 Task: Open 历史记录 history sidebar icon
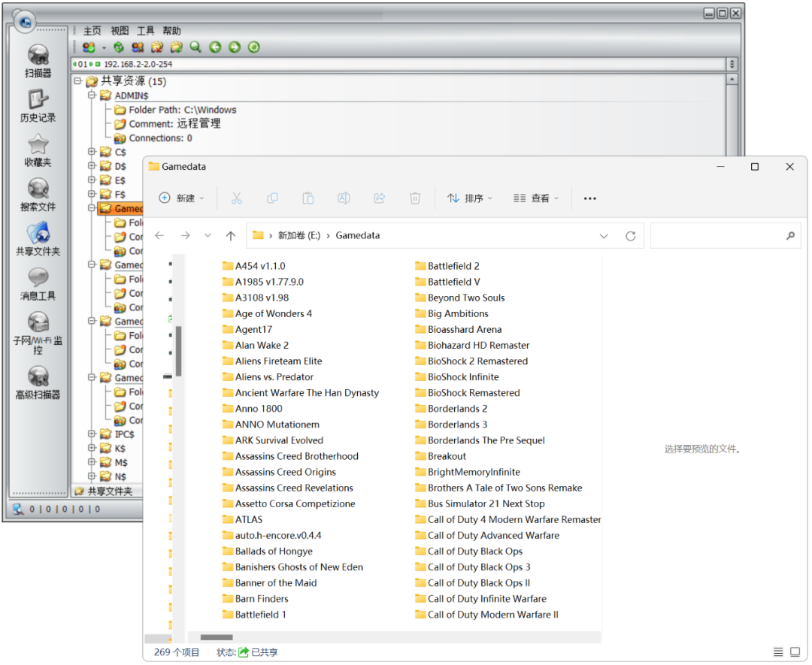tap(38, 105)
